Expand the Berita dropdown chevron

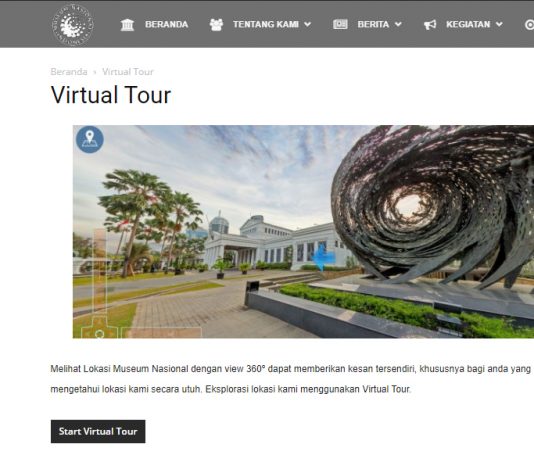tap(398, 25)
